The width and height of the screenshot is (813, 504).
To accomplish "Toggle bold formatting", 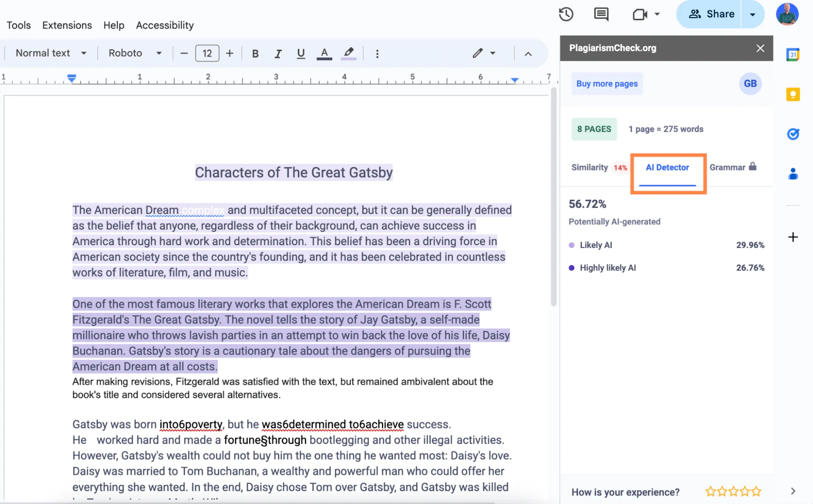I will (x=255, y=53).
